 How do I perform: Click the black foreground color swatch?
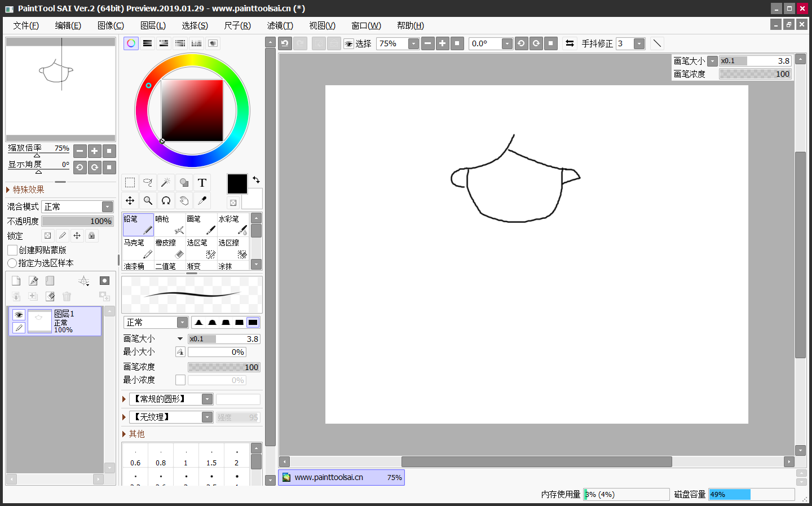click(237, 184)
